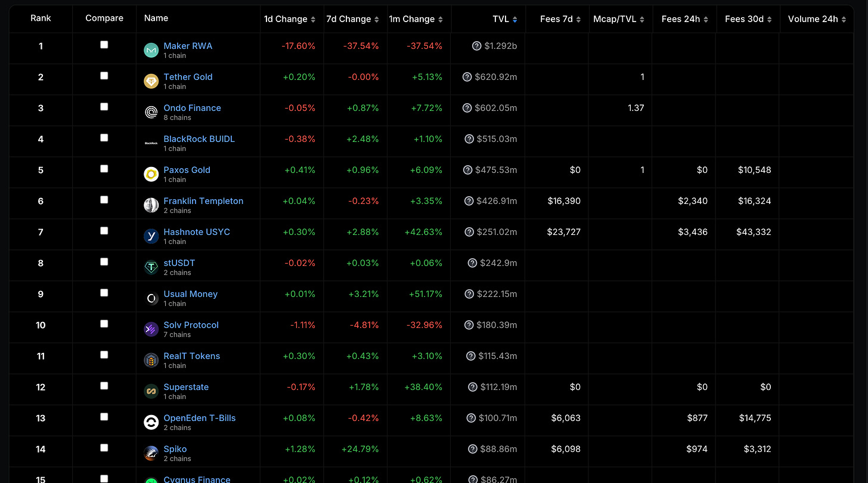
Task: Click the TVL info icon for Tether Gold
Action: [x=467, y=77]
